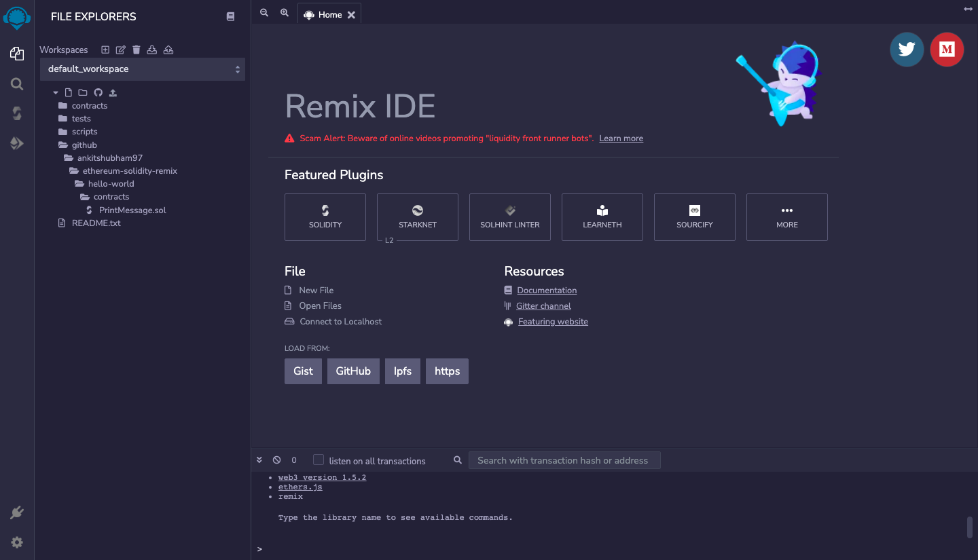Open the Twitter round icon
Viewport: 978px width, 560px height.
click(907, 50)
